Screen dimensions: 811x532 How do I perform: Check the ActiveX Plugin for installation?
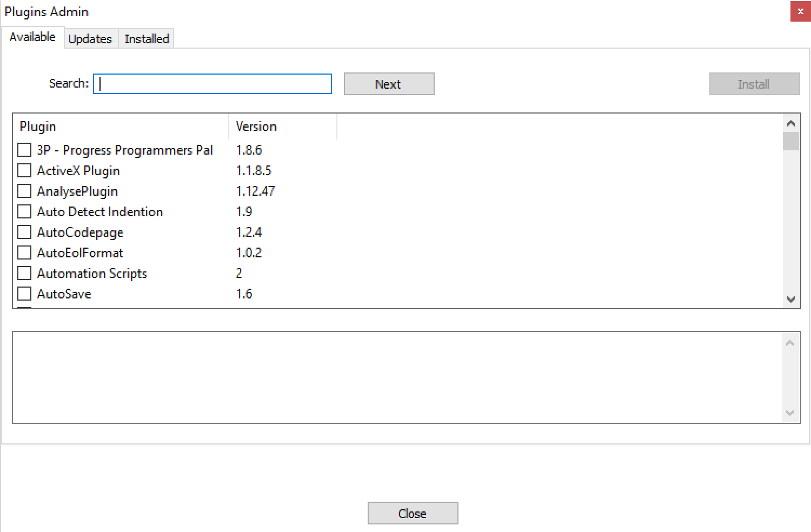tap(24, 170)
